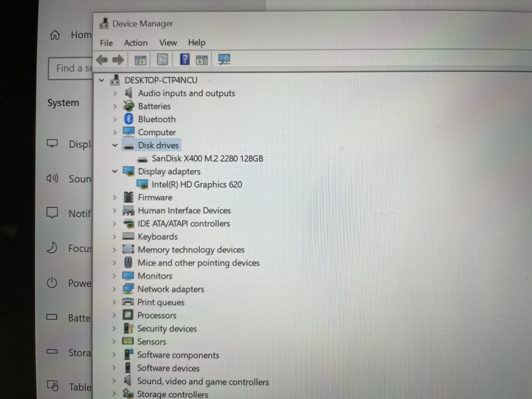Click the Forward arrow toolbar icon
The height and width of the screenshot is (399, 532).
point(118,60)
